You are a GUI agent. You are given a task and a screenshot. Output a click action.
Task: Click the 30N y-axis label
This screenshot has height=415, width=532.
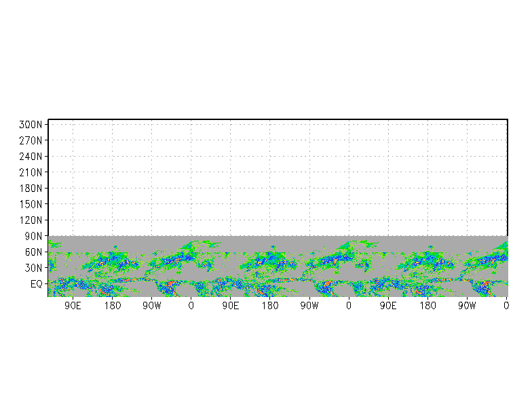pos(34,269)
